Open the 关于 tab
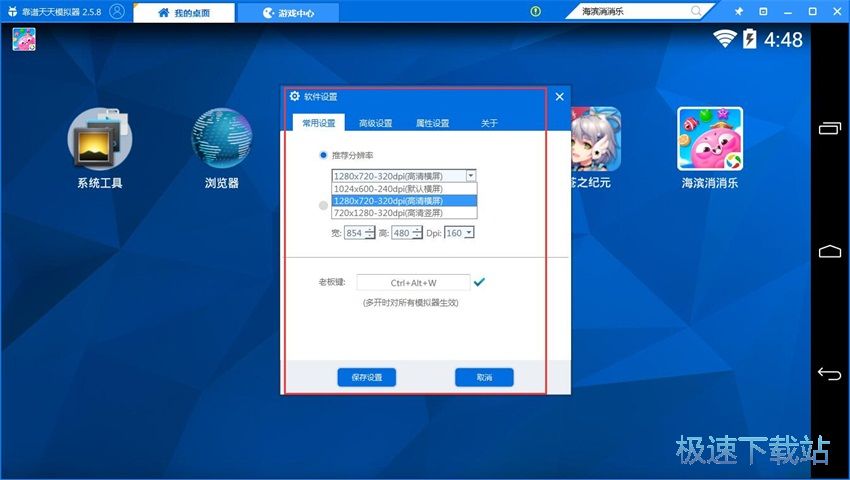Screen dimensions: 850x480 coord(489,123)
